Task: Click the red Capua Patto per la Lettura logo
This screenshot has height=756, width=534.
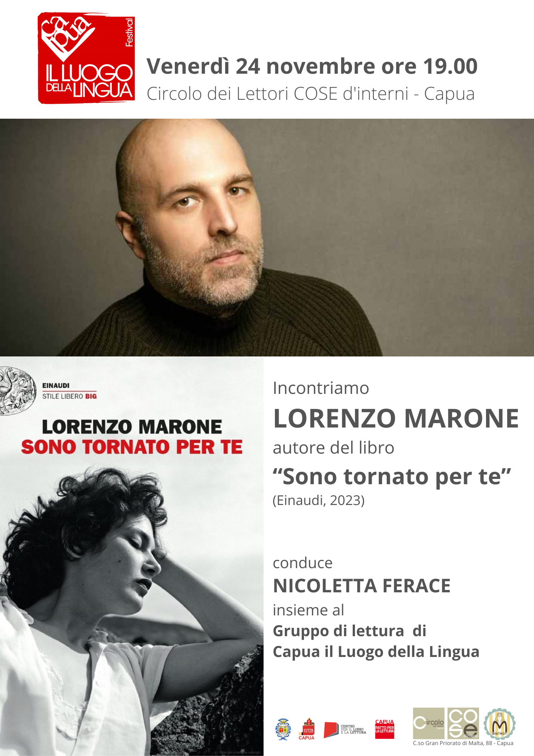Action: [x=384, y=729]
